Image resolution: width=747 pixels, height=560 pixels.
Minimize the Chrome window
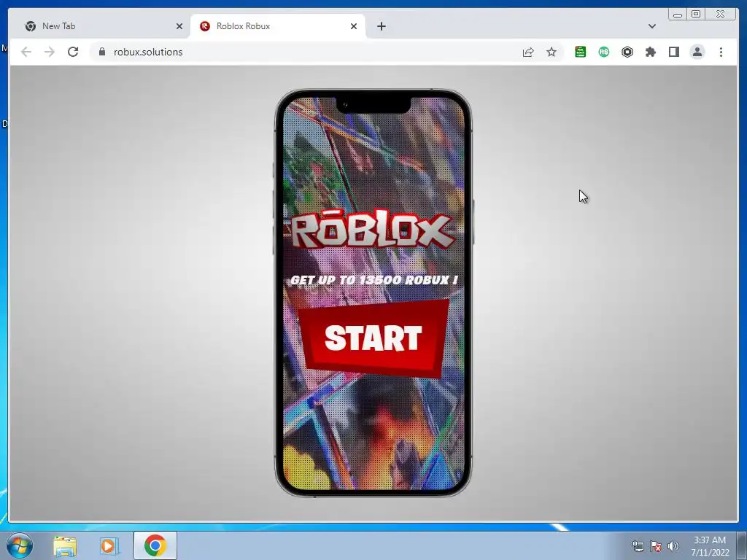click(678, 15)
